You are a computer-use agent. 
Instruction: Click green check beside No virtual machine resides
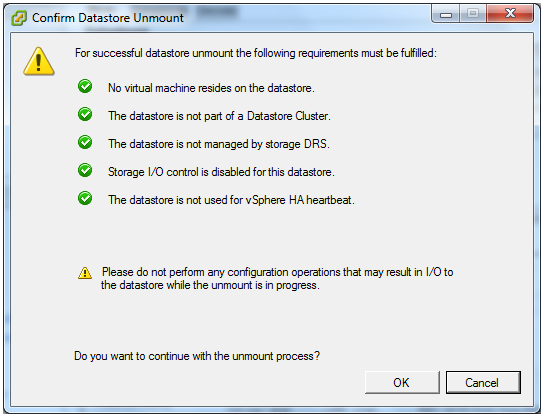coord(85,86)
